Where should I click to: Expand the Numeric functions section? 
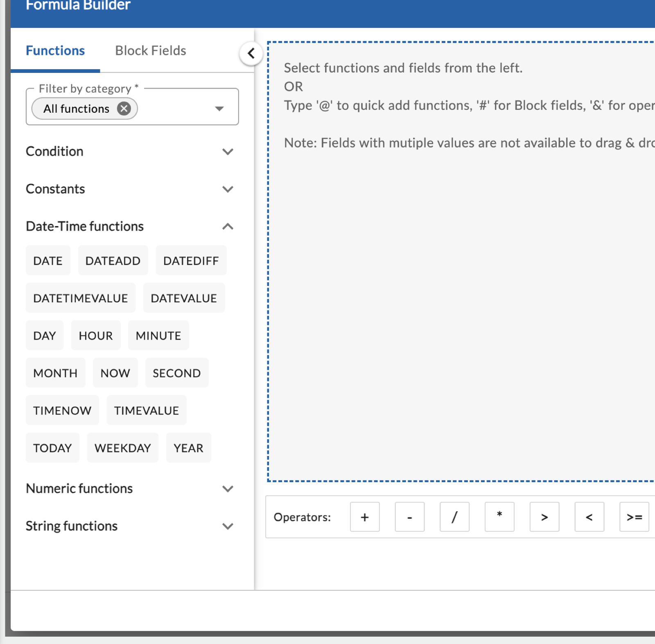tap(130, 489)
